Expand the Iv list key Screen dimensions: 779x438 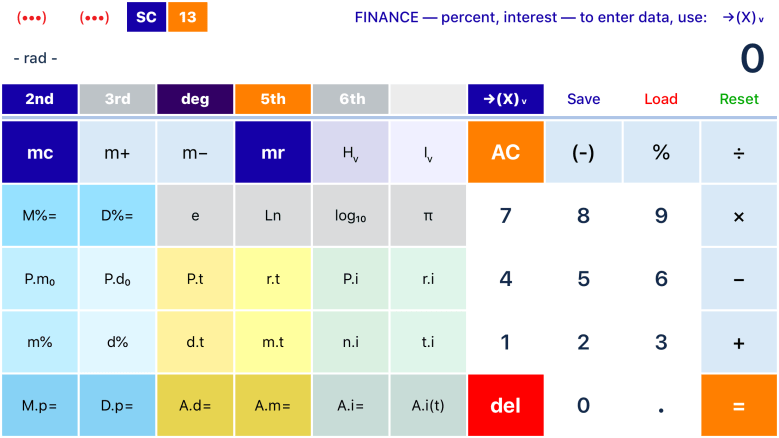tap(428, 152)
